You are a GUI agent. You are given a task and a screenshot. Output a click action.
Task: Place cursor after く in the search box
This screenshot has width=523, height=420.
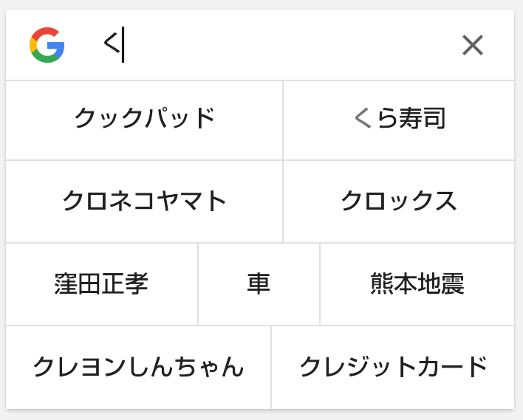pyautogui.click(x=123, y=45)
